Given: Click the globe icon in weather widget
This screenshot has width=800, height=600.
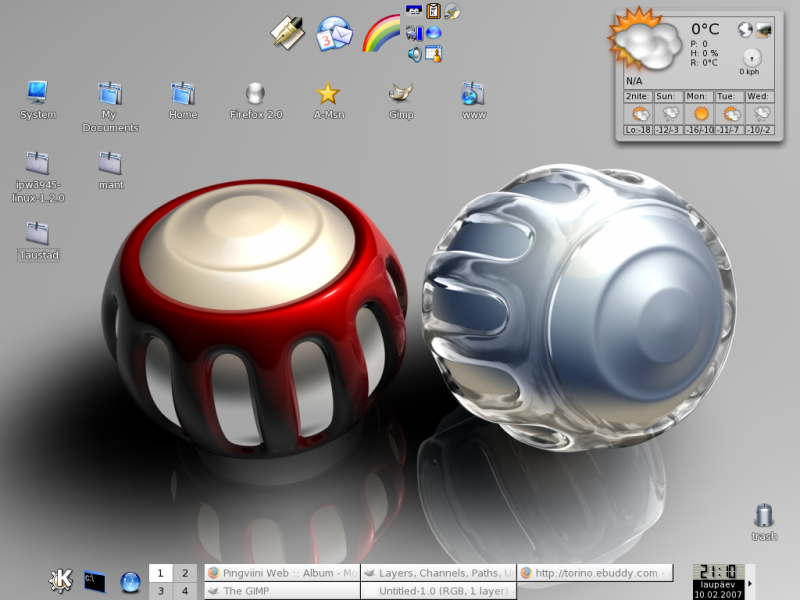Looking at the screenshot, I should [x=745, y=30].
